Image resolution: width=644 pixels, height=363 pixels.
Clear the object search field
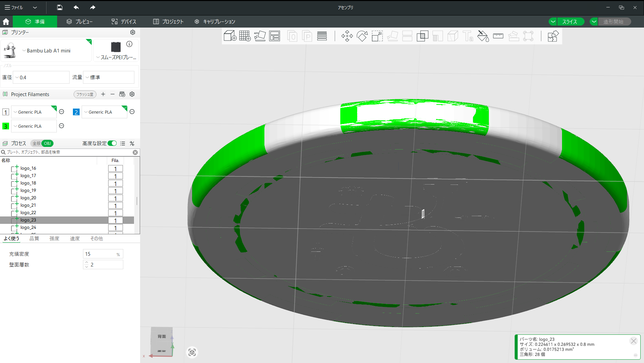[x=135, y=152]
